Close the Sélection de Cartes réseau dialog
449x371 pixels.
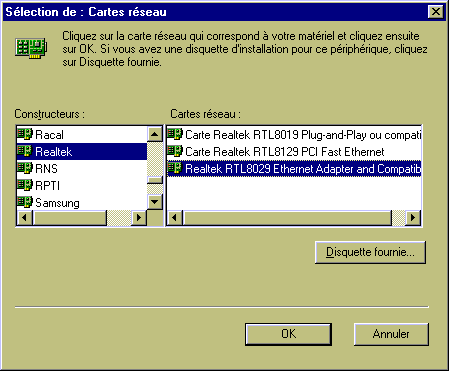436,12
